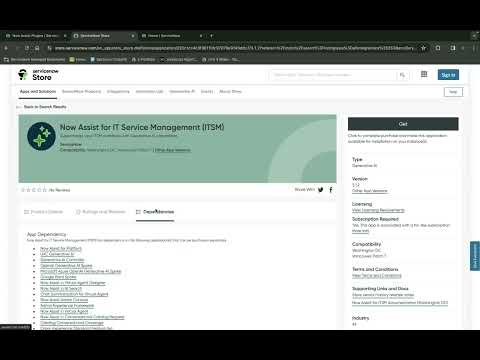Viewport: 480px width, 360px height.
Task: Open Now Assist Admin Console link
Action: coord(64,300)
